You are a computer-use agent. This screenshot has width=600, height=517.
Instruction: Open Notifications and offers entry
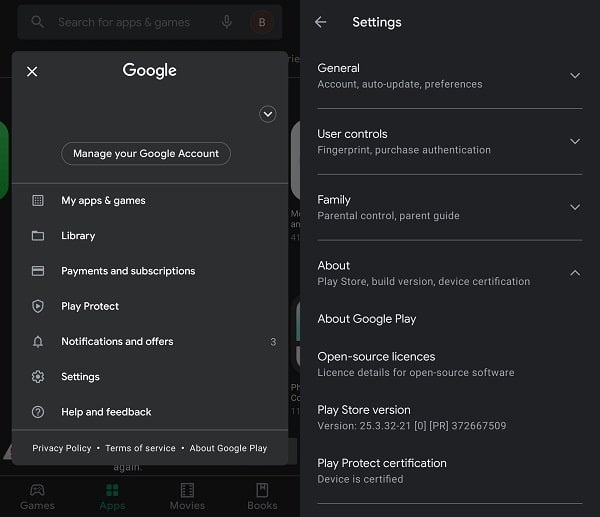click(x=150, y=341)
